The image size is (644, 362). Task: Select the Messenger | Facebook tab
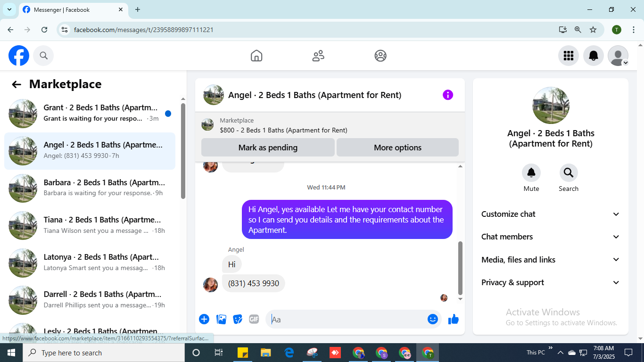(x=73, y=9)
